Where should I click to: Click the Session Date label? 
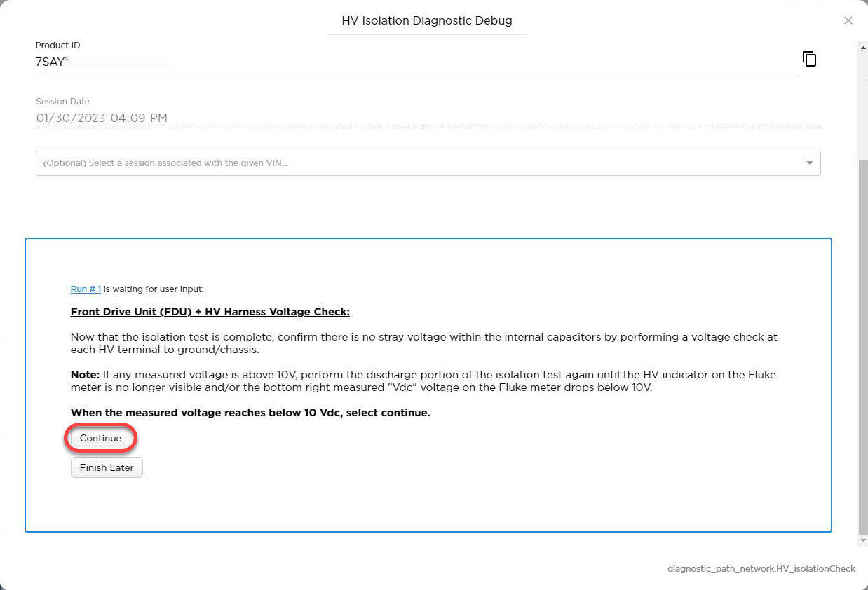coord(62,102)
